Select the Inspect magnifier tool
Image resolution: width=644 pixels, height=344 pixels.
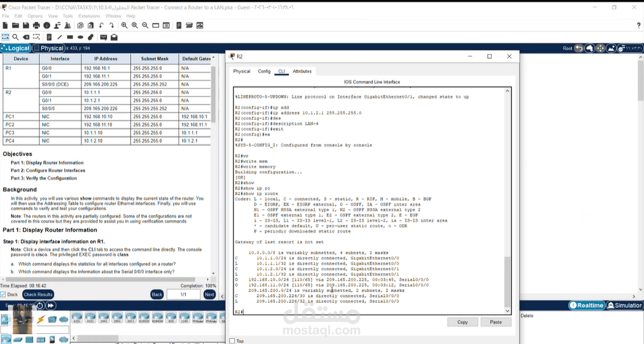(16, 37)
